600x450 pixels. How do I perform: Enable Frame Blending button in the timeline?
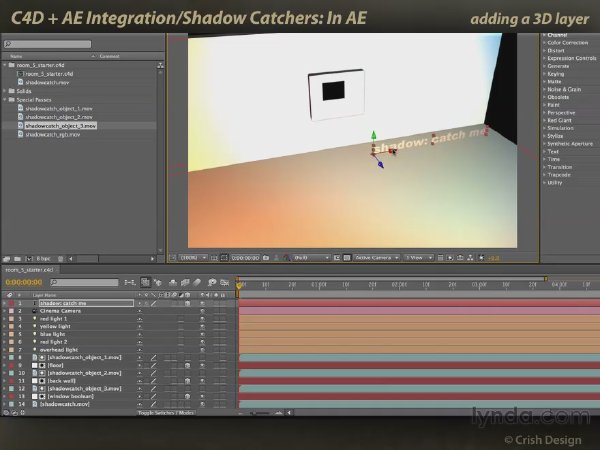click(x=185, y=283)
